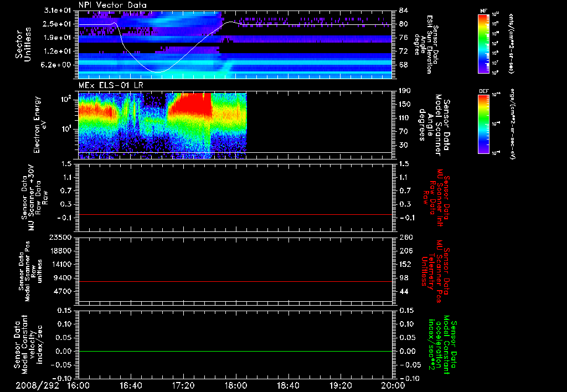Click the '19:20' time tick label

click(x=341, y=385)
